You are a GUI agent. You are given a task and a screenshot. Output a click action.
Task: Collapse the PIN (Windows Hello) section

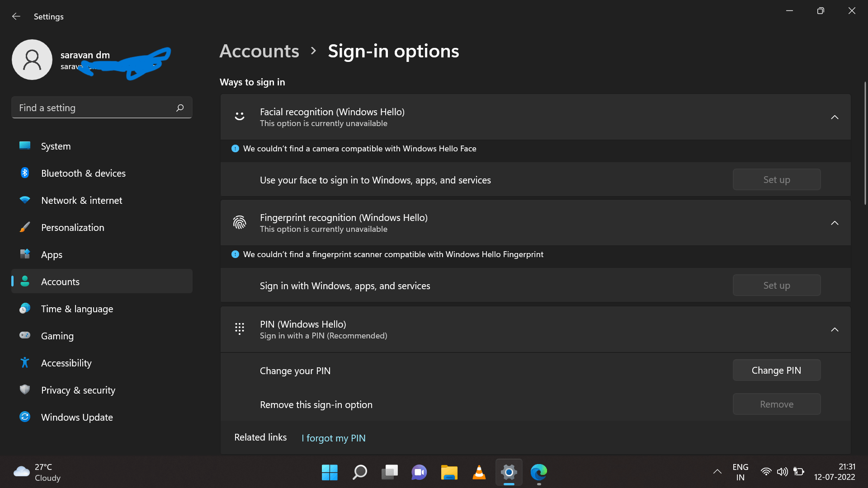point(835,329)
